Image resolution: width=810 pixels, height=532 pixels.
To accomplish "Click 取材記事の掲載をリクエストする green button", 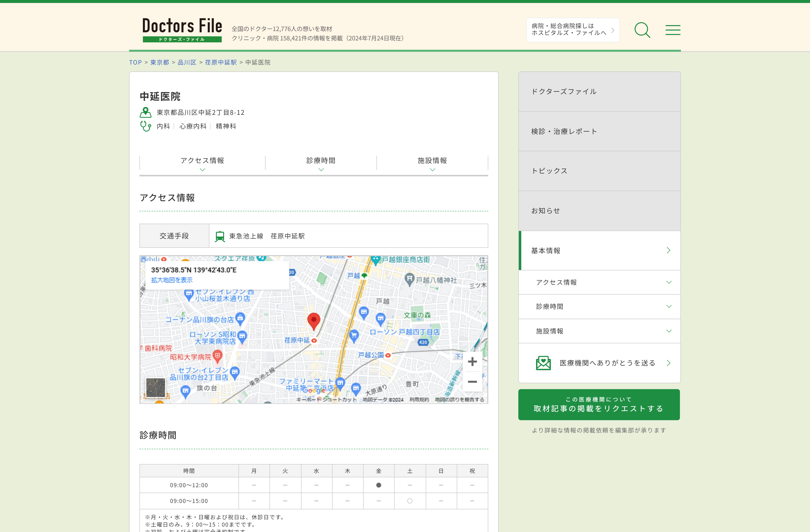I will 599,404.
